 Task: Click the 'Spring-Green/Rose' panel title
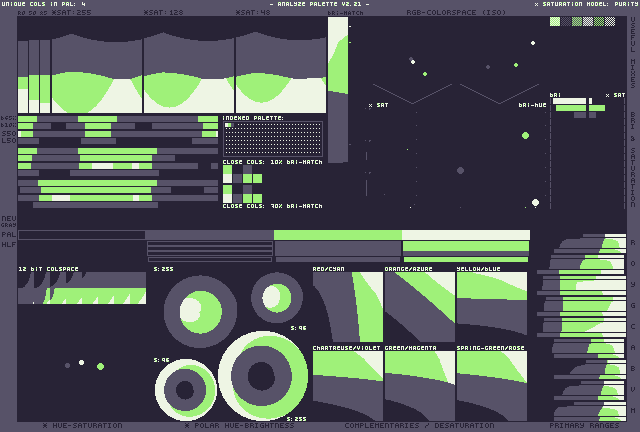tap(491, 348)
